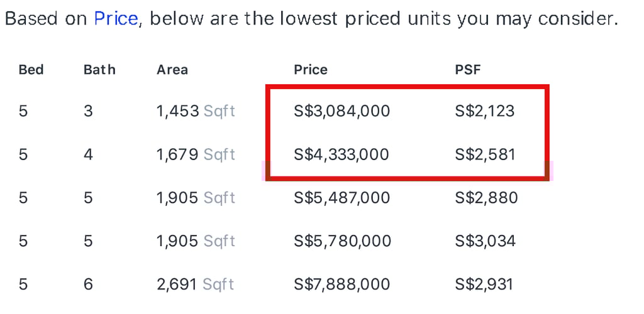Click the Bed column header
644x314 pixels.
pos(31,70)
